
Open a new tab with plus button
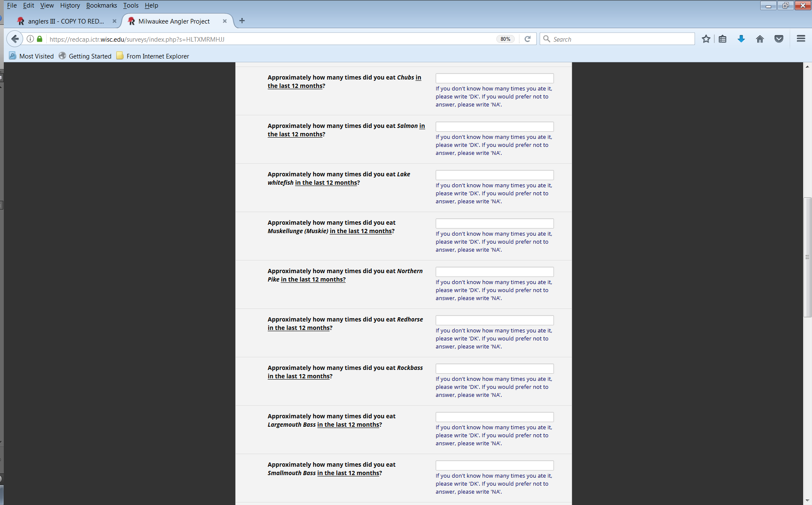[x=242, y=21]
